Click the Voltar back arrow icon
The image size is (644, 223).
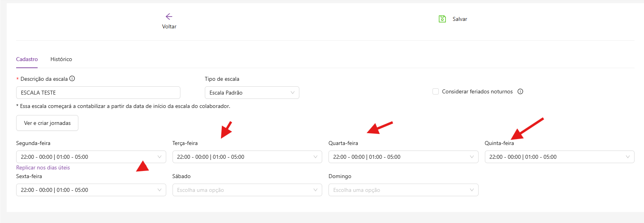click(169, 17)
